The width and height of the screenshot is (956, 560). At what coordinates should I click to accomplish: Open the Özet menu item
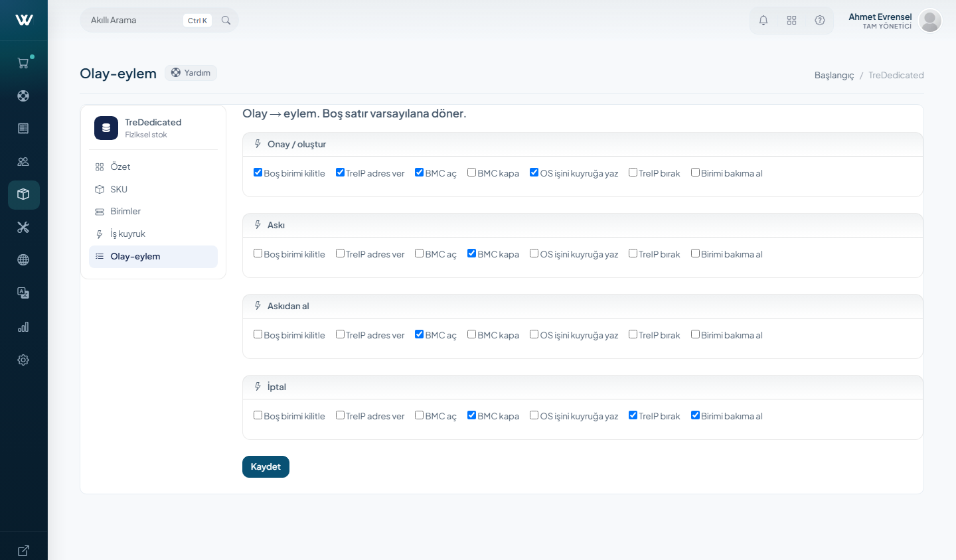pyautogui.click(x=153, y=167)
